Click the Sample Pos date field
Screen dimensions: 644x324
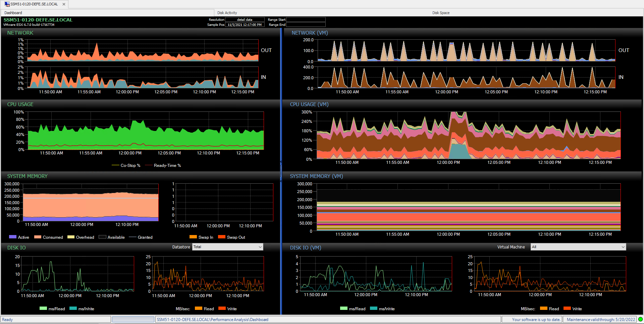(245, 25)
